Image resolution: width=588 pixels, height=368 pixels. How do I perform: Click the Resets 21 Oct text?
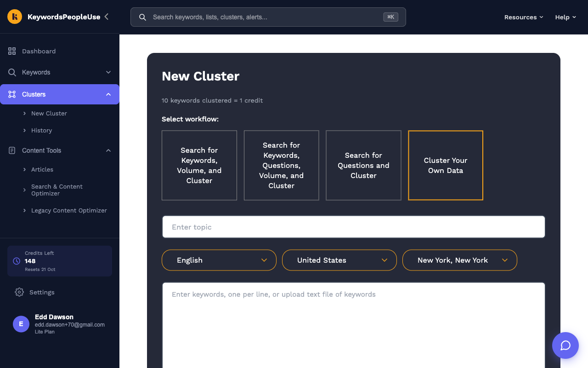point(40,270)
